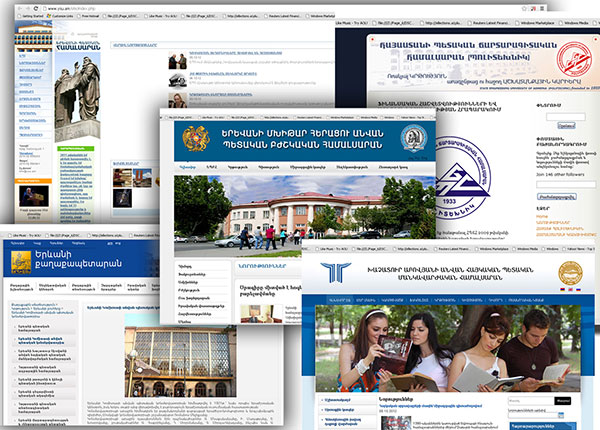
Task: Click the medical university building banner photo
Action: pos(305,216)
